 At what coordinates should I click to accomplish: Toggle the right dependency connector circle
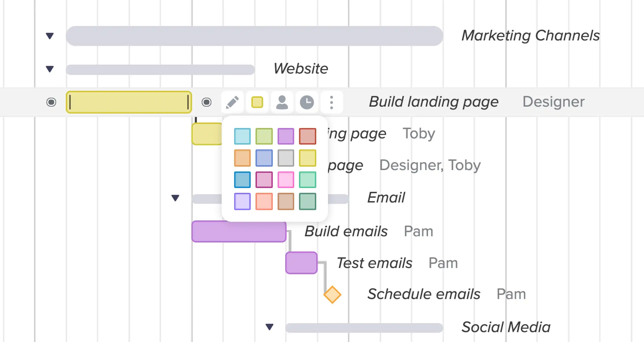[x=206, y=102]
